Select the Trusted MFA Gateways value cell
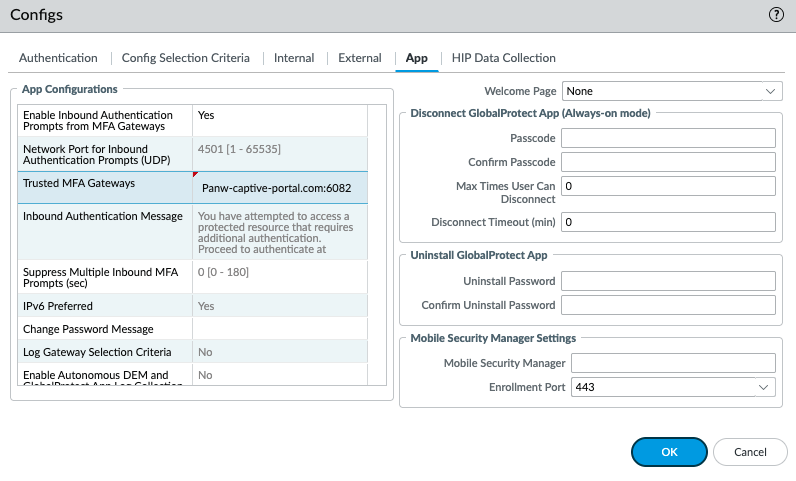The height and width of the screenshot is (481, 796). pyautogui.click(x=280, y=187)
